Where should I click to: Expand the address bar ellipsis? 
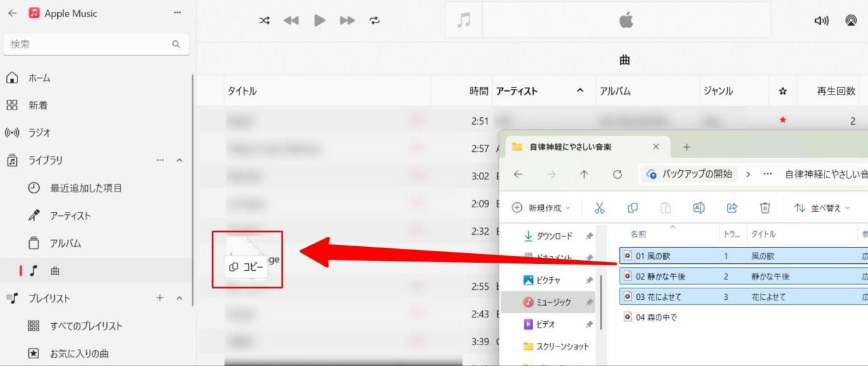click(767, 174)
